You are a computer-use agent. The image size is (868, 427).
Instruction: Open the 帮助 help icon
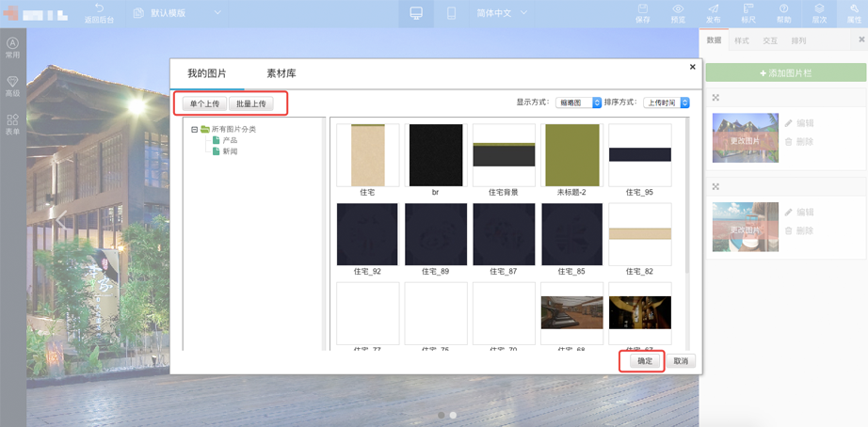(783, 9)
